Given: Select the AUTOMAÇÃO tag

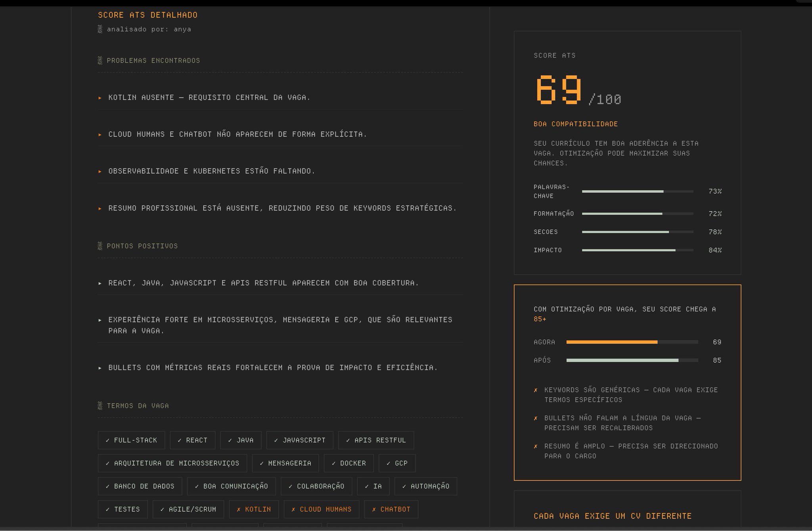Looking at the screenshot, I should 426,486.
